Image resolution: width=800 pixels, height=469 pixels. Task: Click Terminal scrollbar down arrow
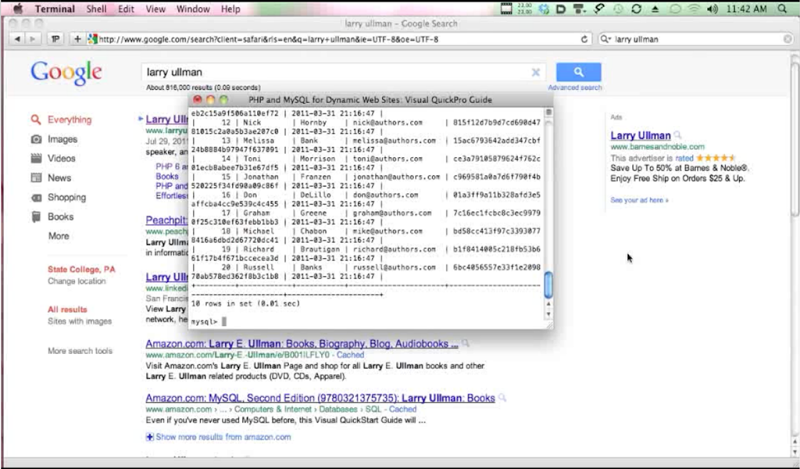[548, 313]
